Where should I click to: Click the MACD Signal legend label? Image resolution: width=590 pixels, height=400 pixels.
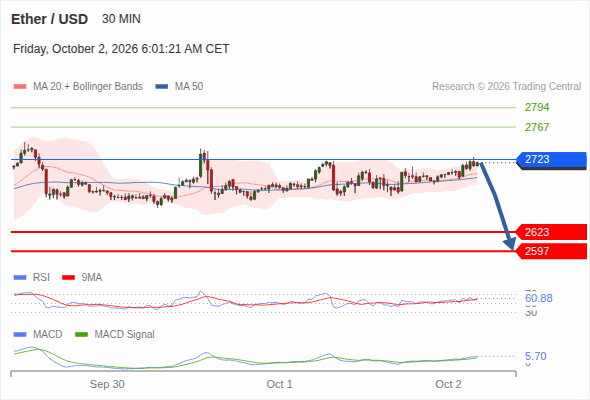pyautogui.click(x=125, y=335)
